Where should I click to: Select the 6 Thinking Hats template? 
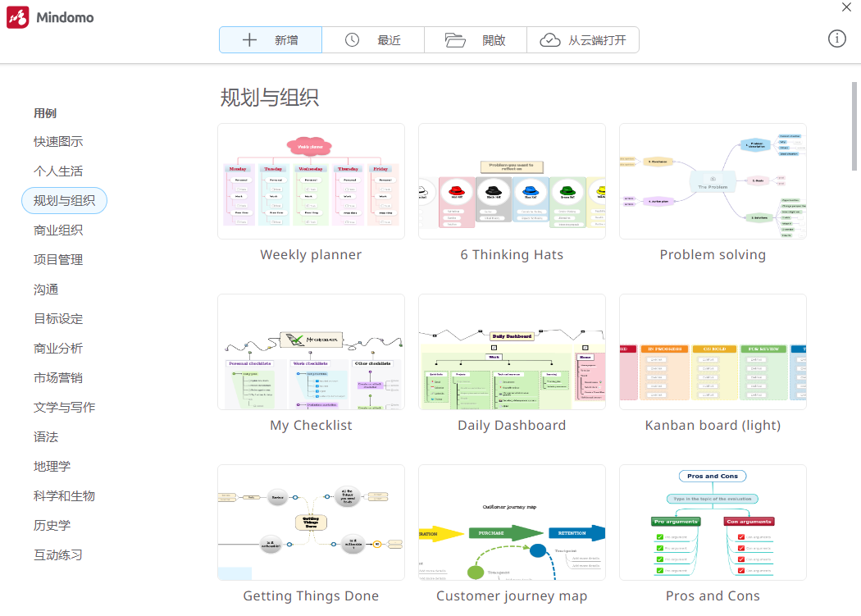coord(512,181)
